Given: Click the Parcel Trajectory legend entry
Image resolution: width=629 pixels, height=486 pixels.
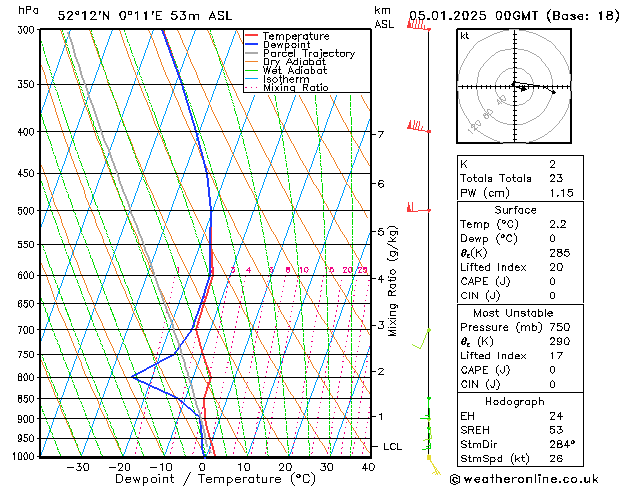Looking at the screenshot, I should 300,53.
